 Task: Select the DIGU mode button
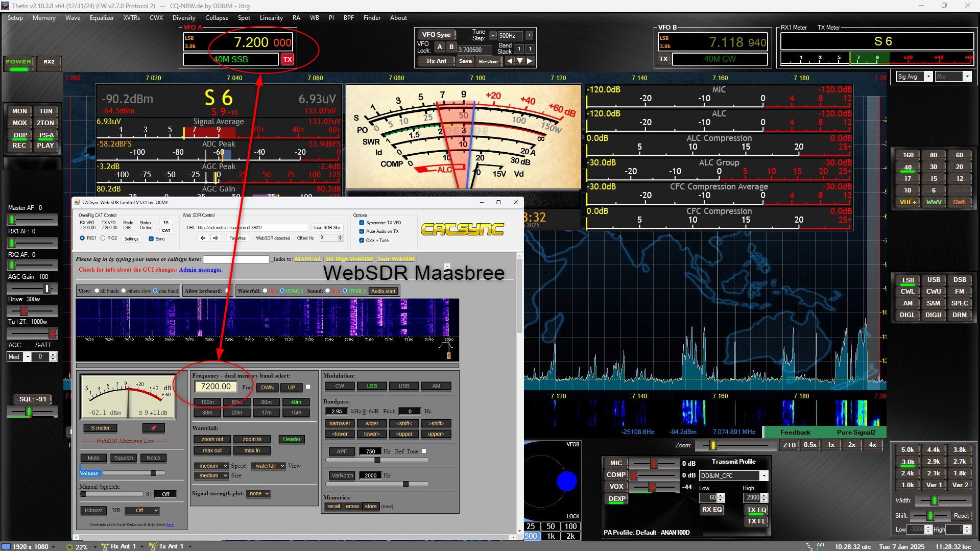934,315
